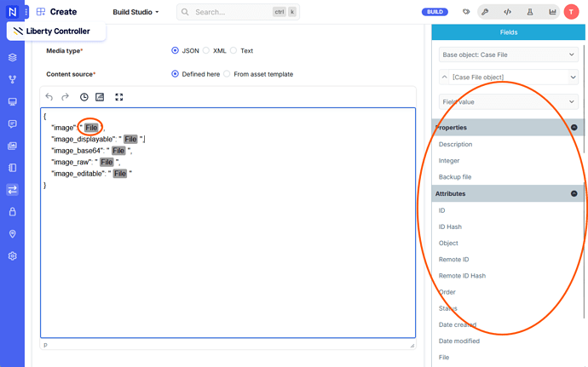
Task: Click the Create grid icon
Action: click(41, 12)
